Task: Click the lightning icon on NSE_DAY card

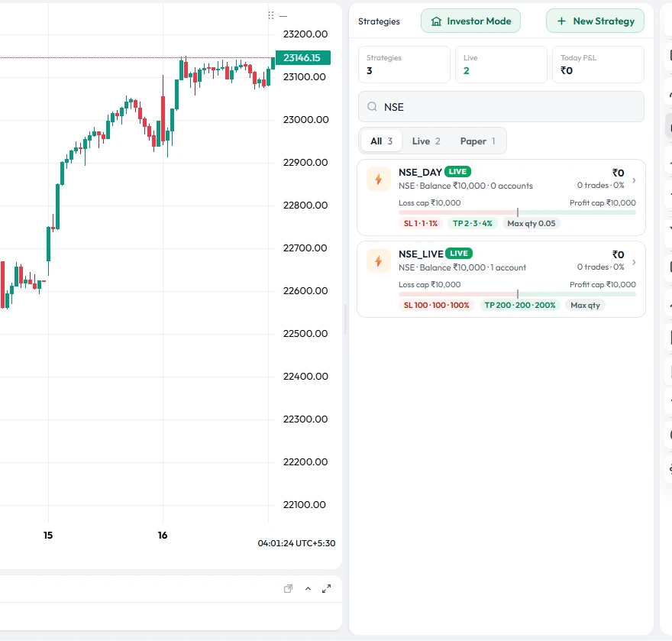Action: click(x=379, y=180)
